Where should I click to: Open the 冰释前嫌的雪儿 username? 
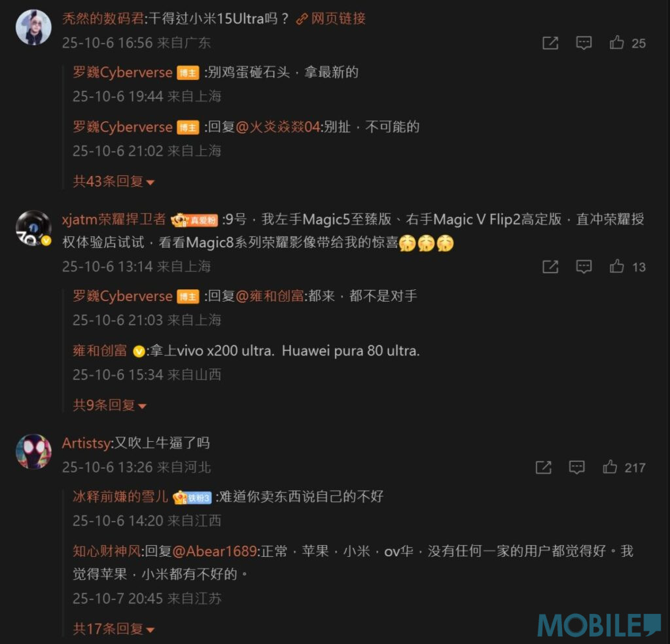point(120,497)
